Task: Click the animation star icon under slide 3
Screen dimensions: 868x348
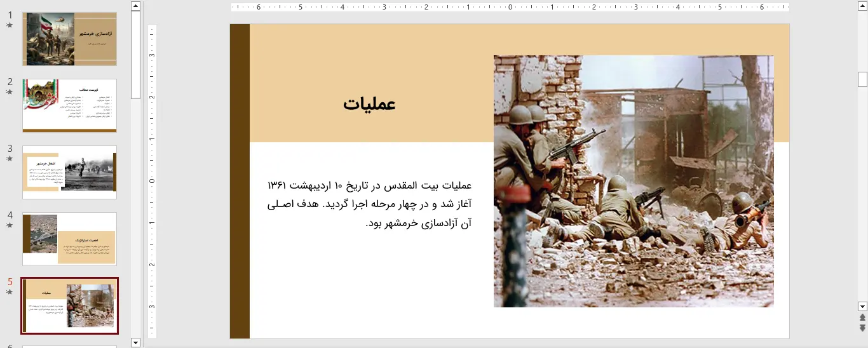Action: [x=10, y=159]
